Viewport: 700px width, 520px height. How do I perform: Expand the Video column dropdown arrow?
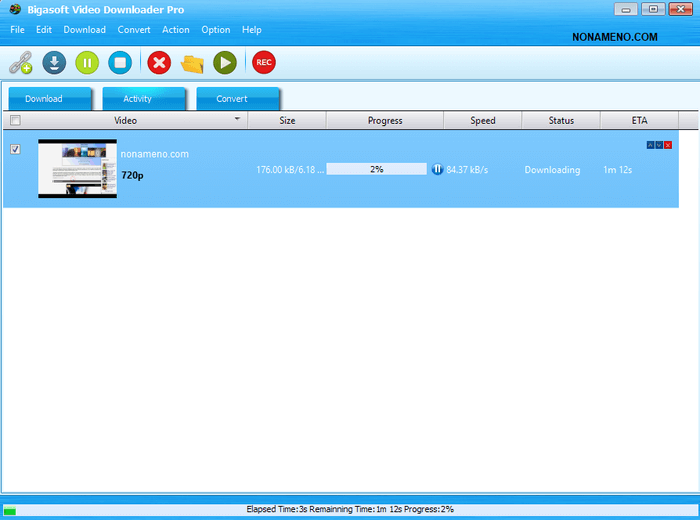point(237,119)
